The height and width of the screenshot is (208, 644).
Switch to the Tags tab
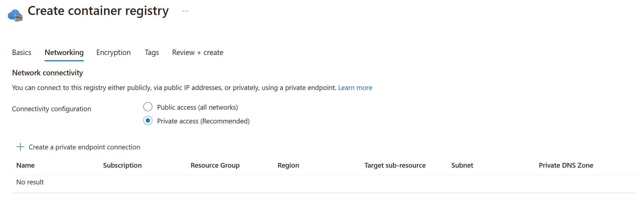click(x=152, y=52)
